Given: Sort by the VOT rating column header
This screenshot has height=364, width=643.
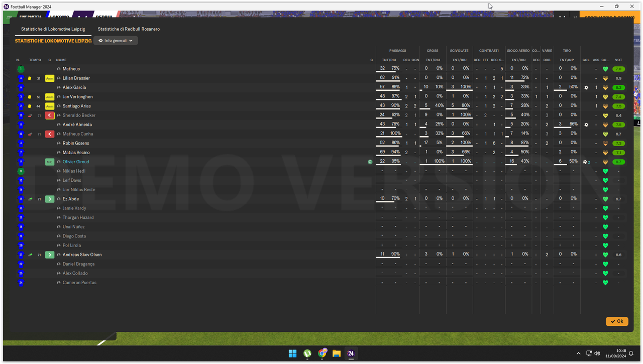Looking at the screenshot, I should [618, 60].
